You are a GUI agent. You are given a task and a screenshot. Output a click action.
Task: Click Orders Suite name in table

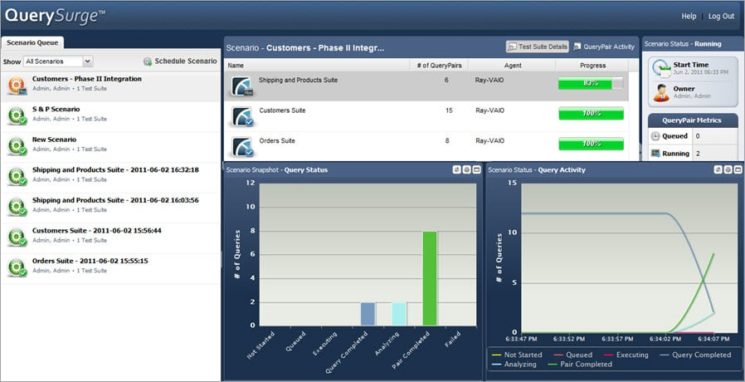[277, 141]
